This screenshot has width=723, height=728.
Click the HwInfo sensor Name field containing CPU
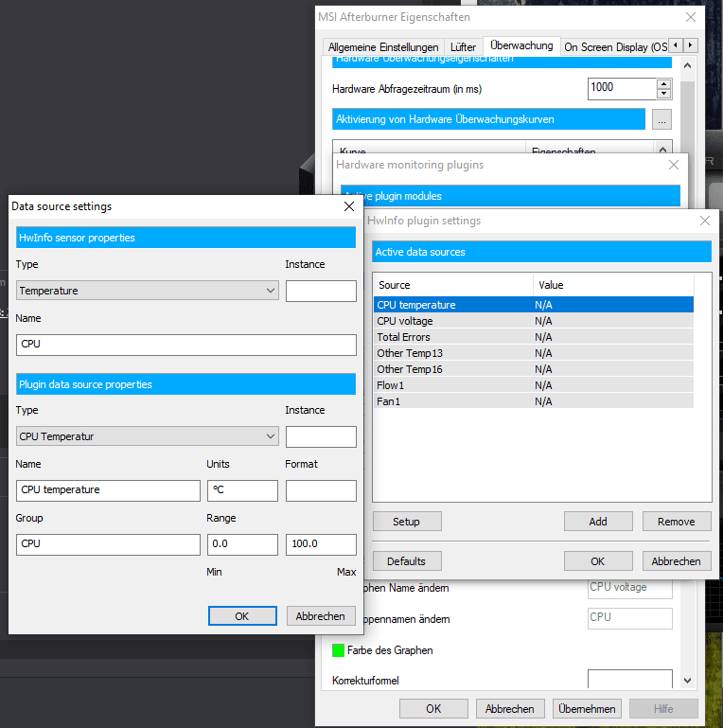pyautogui.click(x=186, y=345)
